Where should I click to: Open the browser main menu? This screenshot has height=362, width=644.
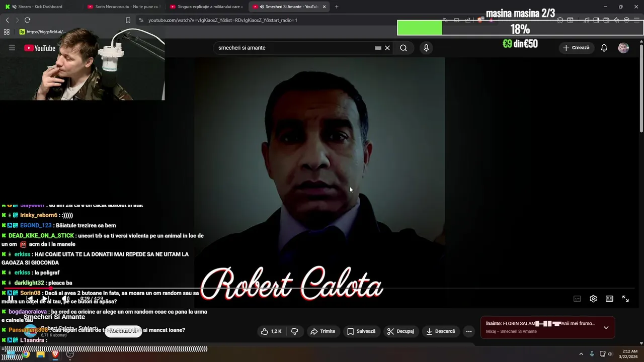click(x=636, y=20)
